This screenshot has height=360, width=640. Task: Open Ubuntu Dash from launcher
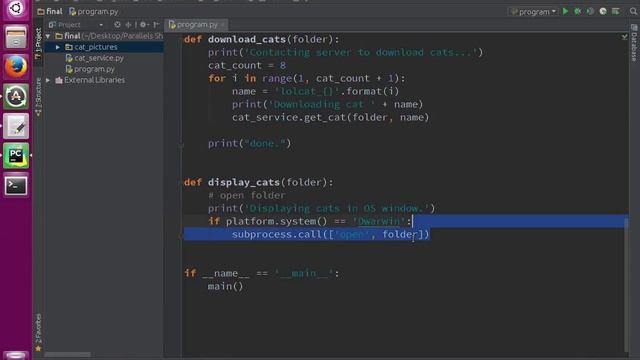(16, 9)
